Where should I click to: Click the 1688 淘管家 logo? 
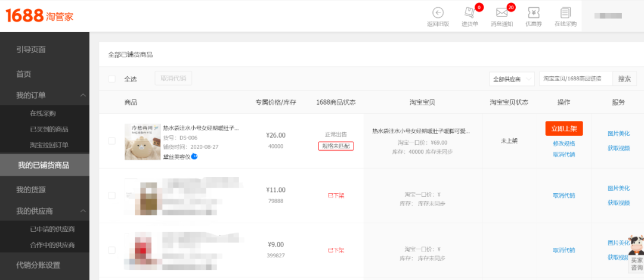click(39, 15)
